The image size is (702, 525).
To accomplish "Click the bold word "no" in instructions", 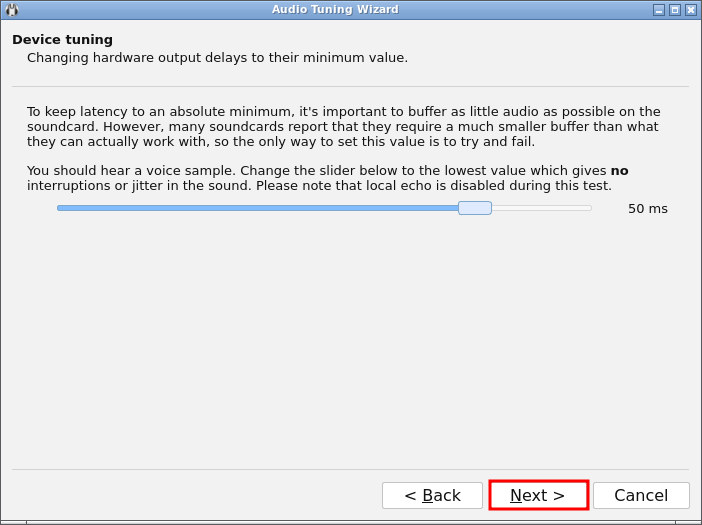I will pos(620,171).
